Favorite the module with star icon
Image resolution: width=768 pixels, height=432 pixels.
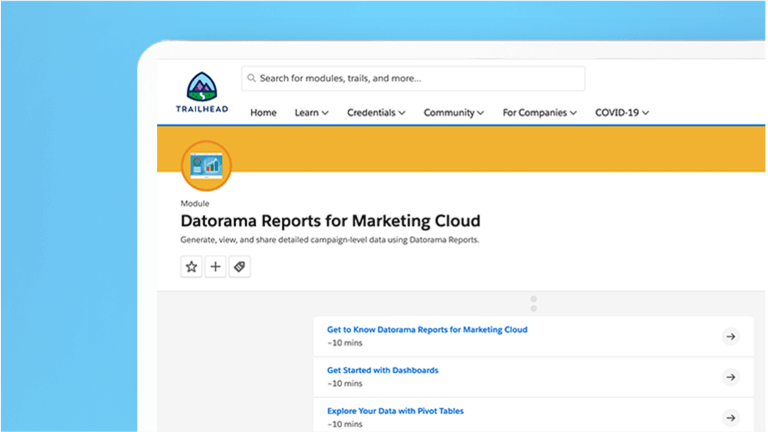pyautogui.click(x=191, y=267)
